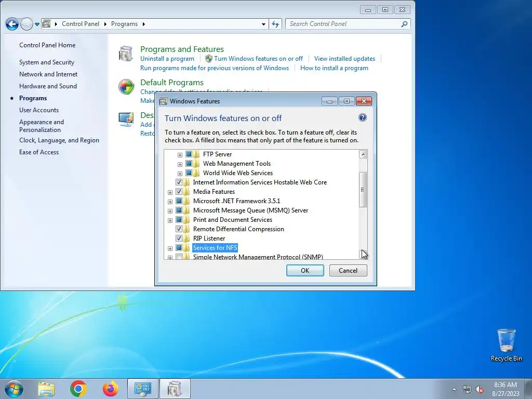Click in the Search Control Panel field
The image size is (532, 399).
(343, 24)
